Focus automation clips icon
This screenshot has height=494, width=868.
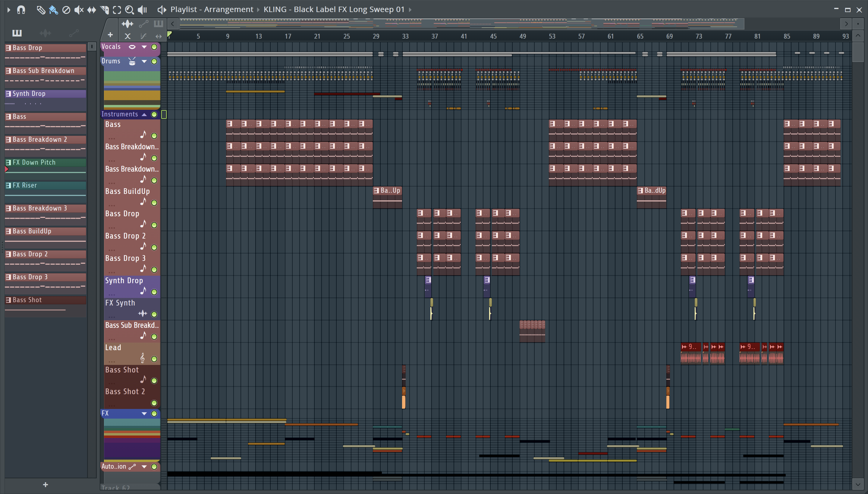tap(143, 24)
